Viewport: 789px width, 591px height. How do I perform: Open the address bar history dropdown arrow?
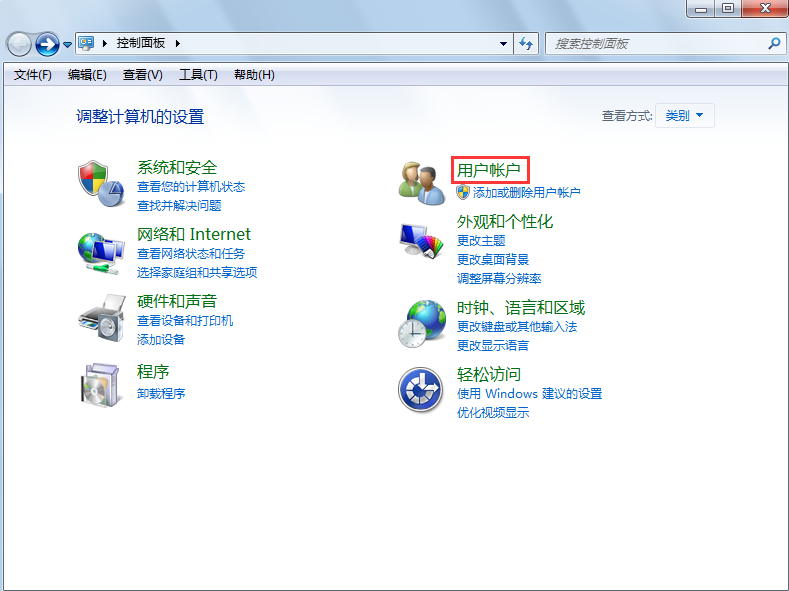tap(504, 44)
